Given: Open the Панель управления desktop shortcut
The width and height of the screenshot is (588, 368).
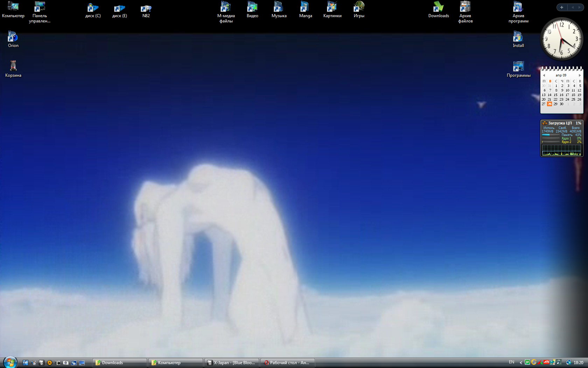Looking at the screenshot, I should click(x=40, y=12).
